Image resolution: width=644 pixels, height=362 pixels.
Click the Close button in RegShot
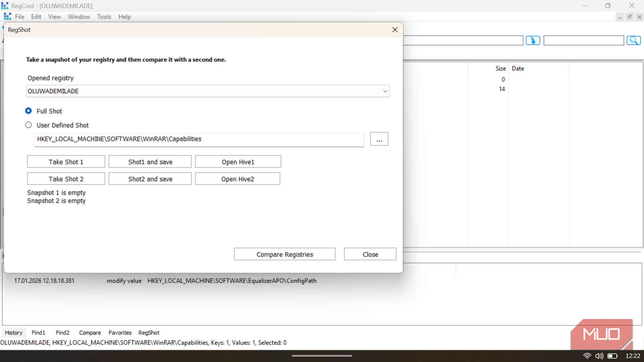coord(370,254)
